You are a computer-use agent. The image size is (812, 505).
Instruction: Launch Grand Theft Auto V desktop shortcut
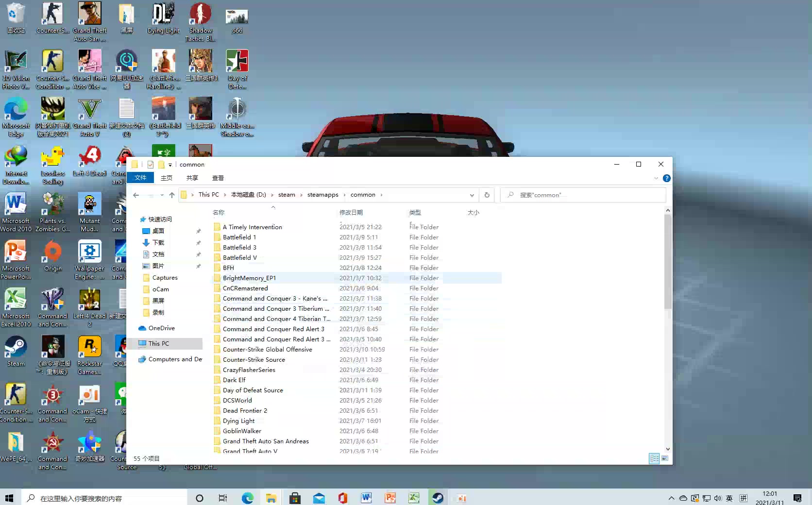pos(90,117)
